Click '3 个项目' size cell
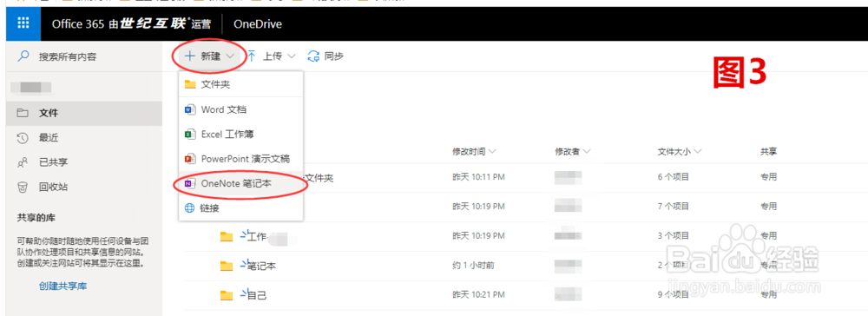Viewport: 868px width, 316px height. click(674, 236)
